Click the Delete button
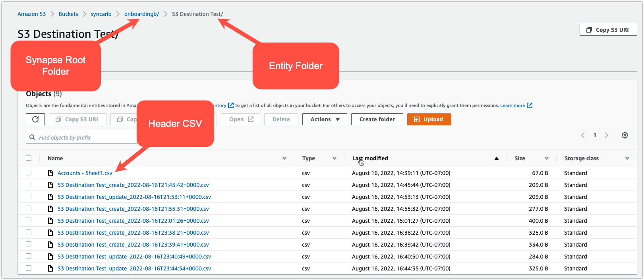 (281, 119)
